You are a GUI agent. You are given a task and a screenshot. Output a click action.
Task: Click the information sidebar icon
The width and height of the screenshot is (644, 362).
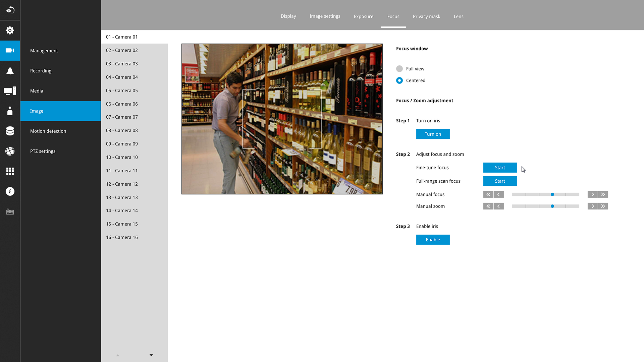[10, 191]
